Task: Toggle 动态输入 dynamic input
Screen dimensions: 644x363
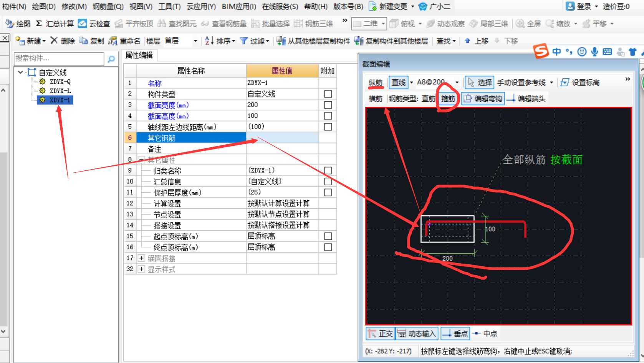Action: coord(417,333)
